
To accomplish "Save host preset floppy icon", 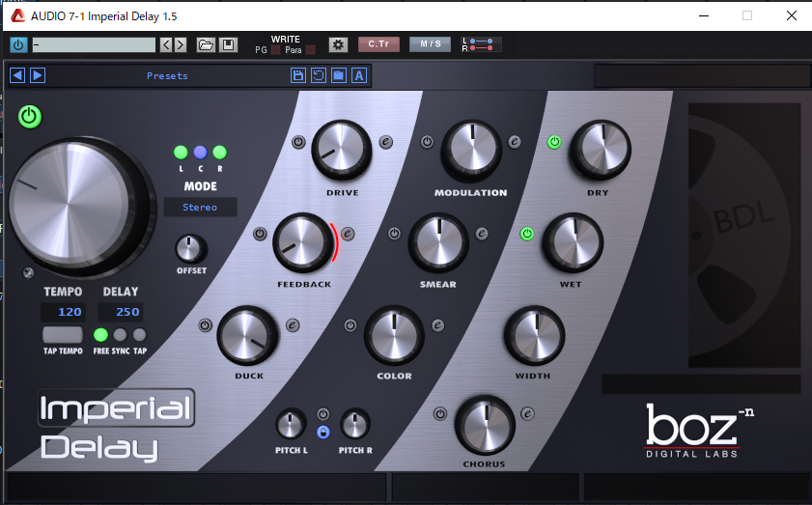I will (x=228, y=45).
